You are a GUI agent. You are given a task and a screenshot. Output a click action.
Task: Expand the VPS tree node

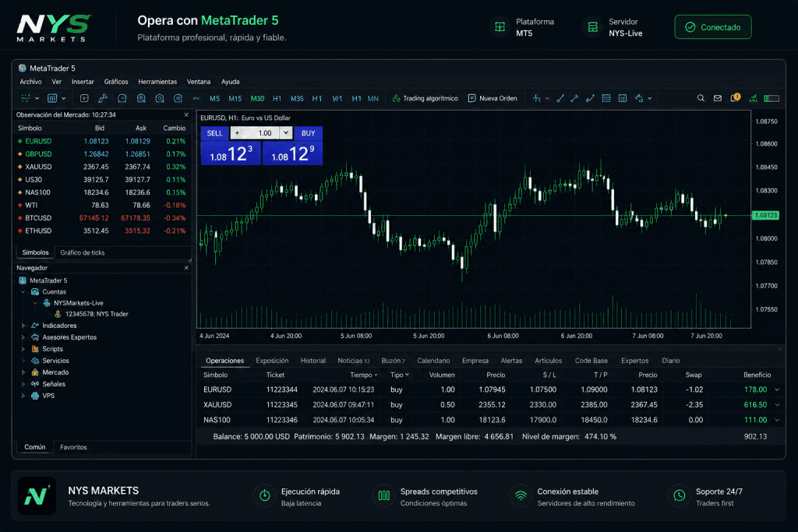click(23, 396)
